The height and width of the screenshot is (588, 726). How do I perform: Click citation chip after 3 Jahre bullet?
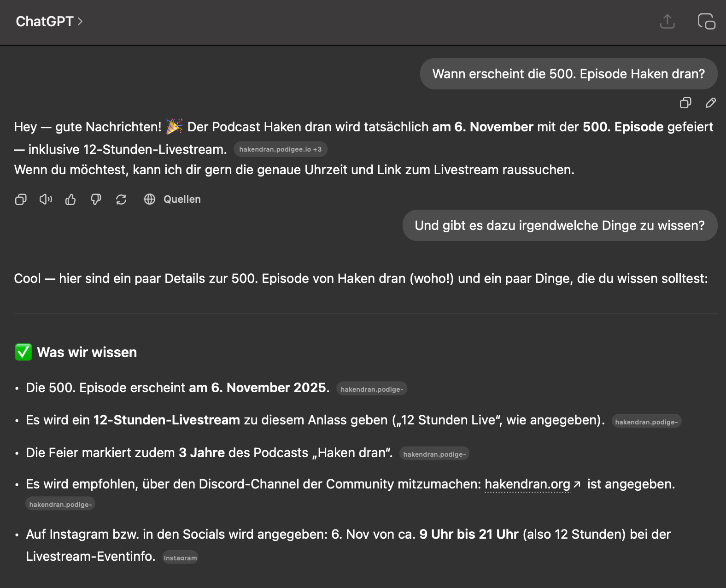[434, 454]
